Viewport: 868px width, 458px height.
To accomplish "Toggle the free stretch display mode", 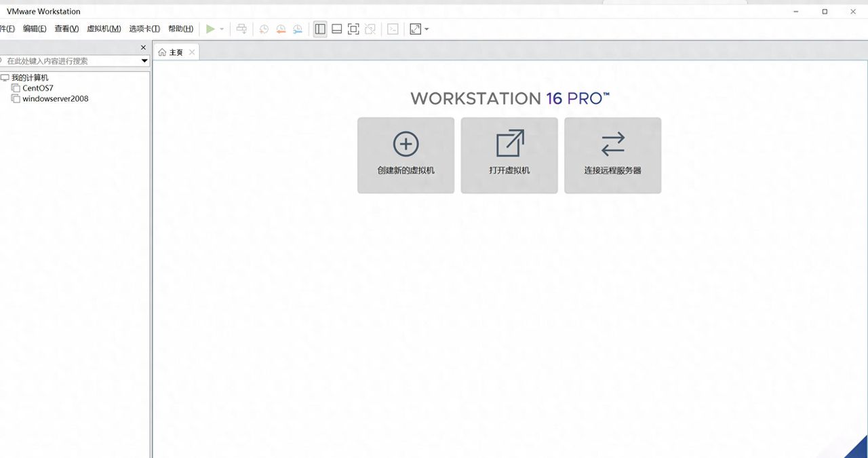I will pos(414,28).
